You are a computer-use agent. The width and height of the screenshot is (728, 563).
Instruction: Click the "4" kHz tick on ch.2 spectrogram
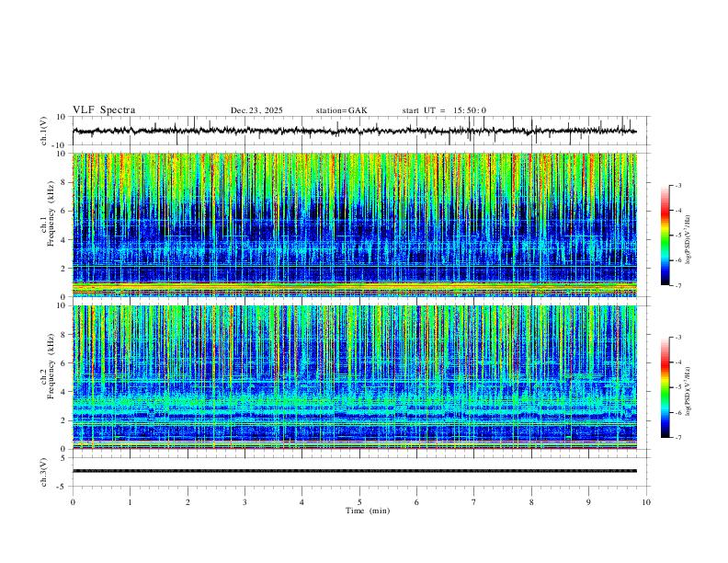click(x=64, y=392)
